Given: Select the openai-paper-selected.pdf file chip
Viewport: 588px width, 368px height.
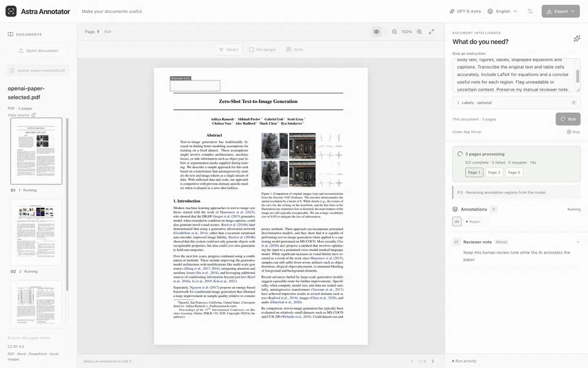Looking at the screenshot, I should 39,70.
